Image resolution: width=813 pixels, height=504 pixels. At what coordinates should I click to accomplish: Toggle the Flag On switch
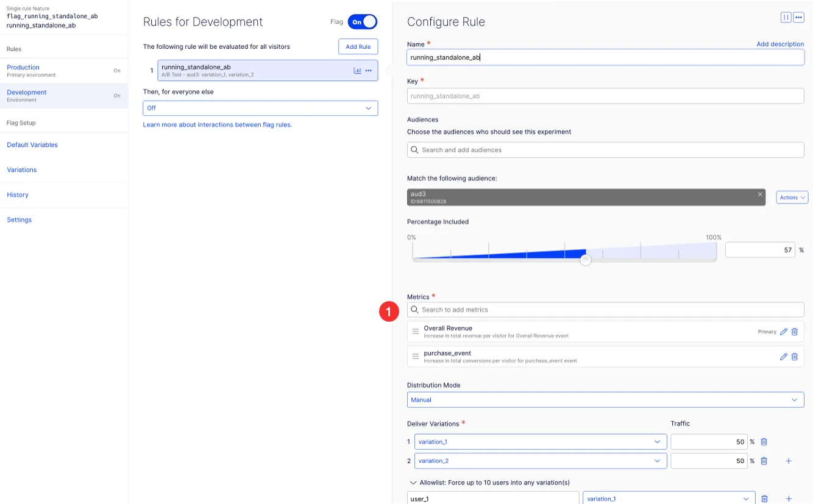[x=363, y=22]
